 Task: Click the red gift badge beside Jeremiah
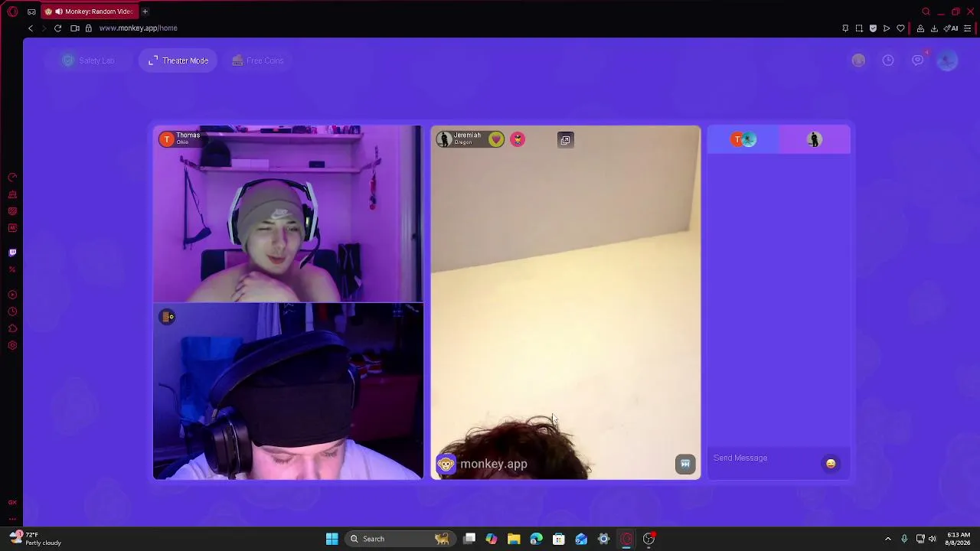click(x=518, y=139)
